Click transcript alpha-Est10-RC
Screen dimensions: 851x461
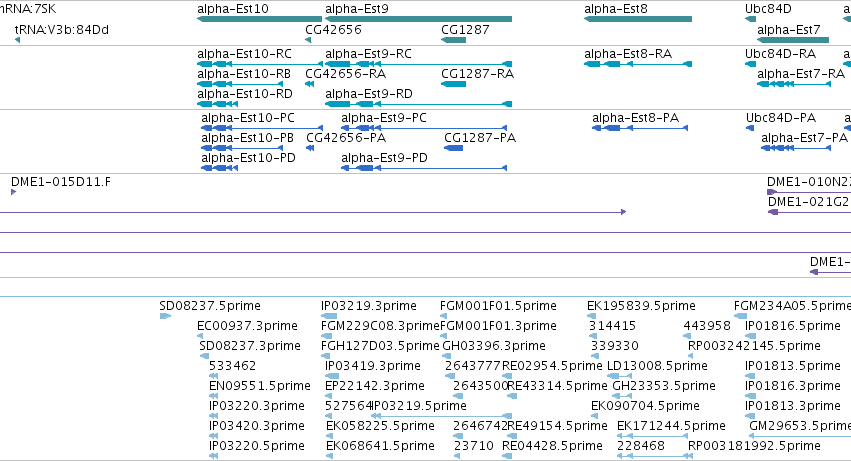coord(244,54)
